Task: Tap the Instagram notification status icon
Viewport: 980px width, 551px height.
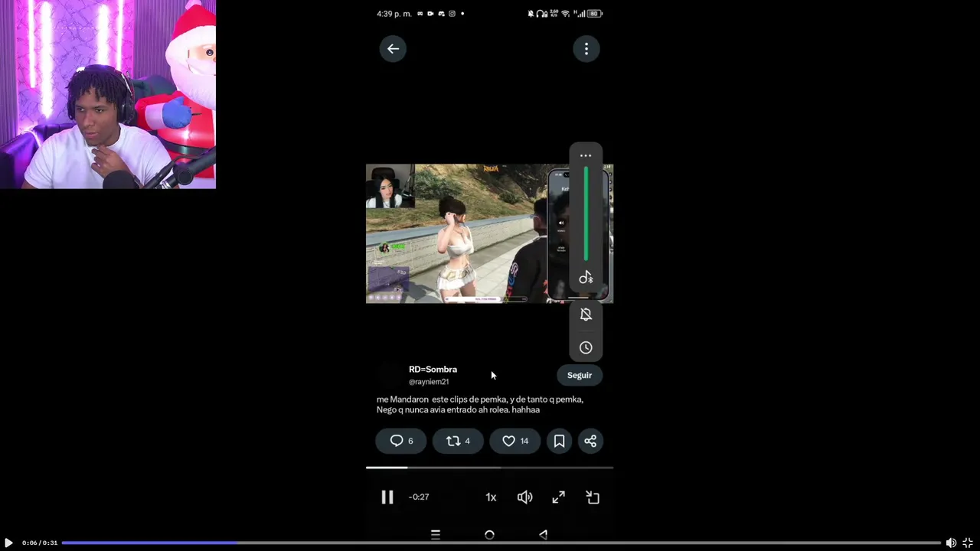Action: [x=452, y=14]
